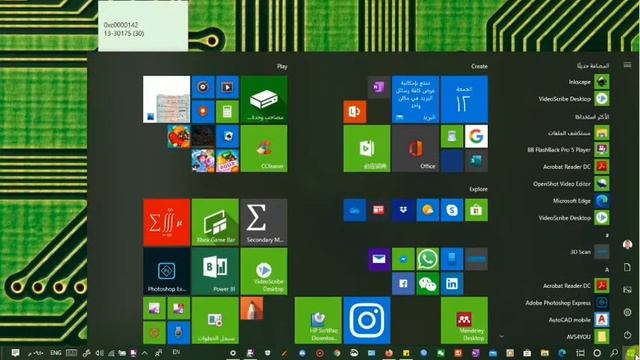Open the small Calculator tile in Play group
The image size is (640, 360).
pyautogui.click(x=227, y=111)
